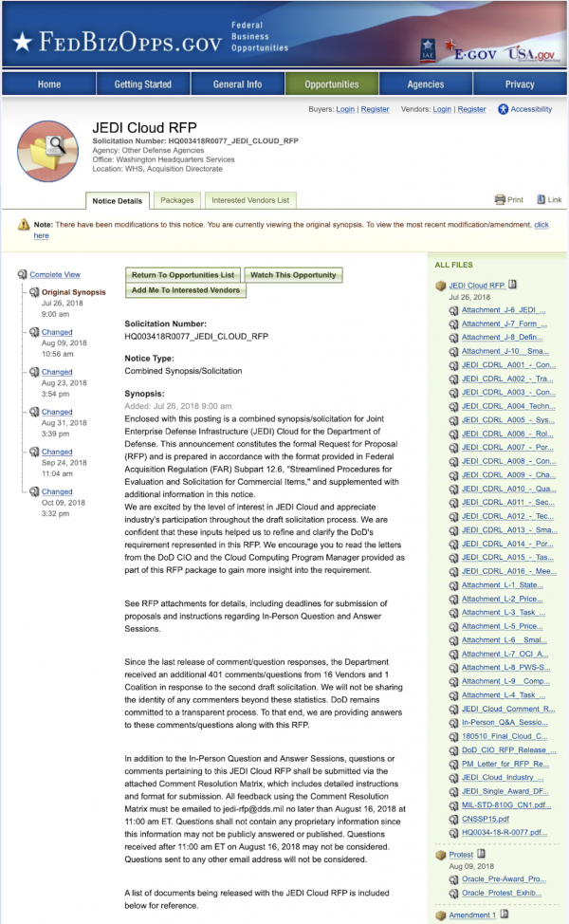Screen dimensions: 569x924
Task: Click the E-Gov logo
Action: pyautogui.click(x=470, y=53)
